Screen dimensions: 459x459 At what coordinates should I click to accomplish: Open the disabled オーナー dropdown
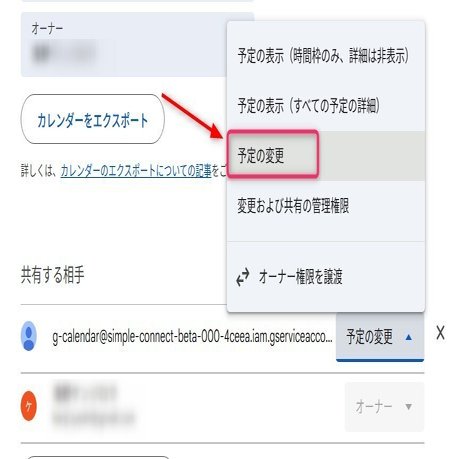384,407
